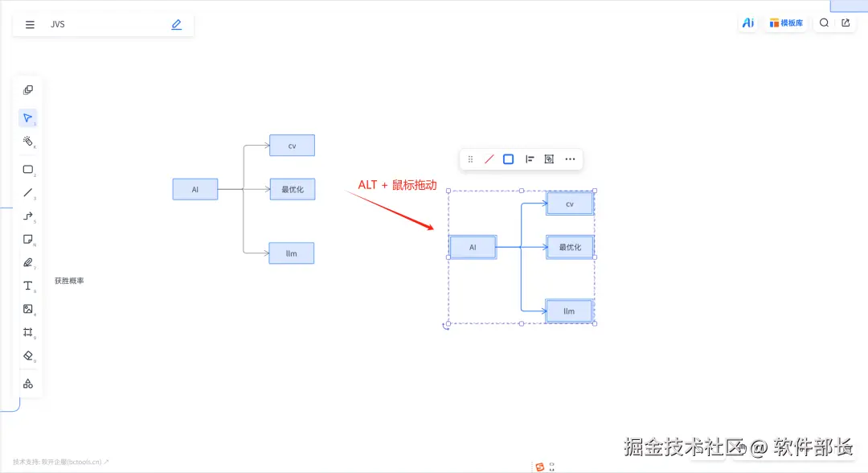Select the insert image tool
This screenshot has height=473, width=868.
(27, 309)
